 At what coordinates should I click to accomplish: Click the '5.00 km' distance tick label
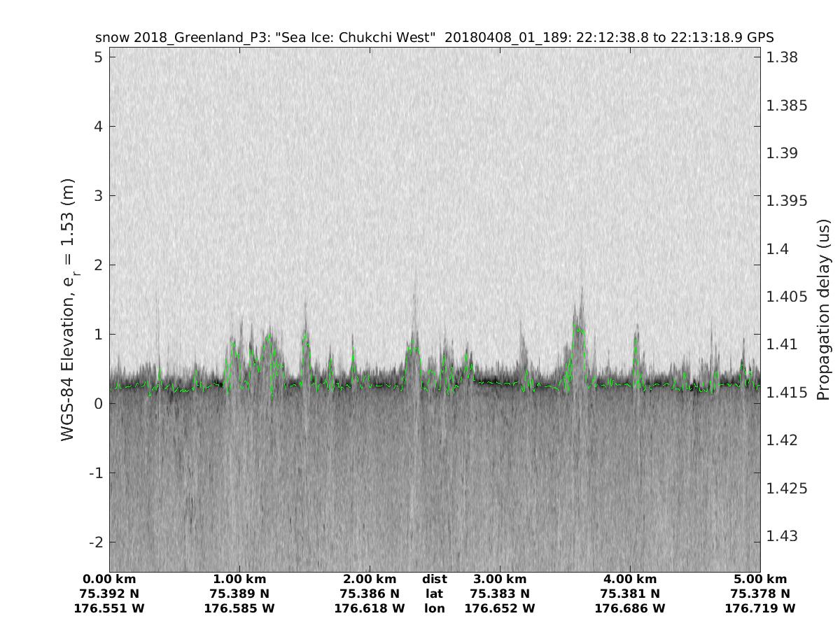[760, 579]
